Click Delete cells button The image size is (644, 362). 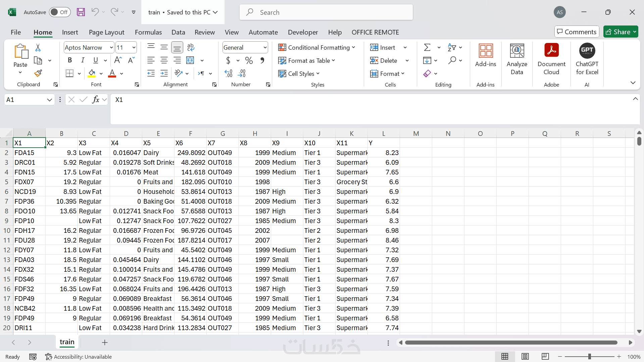[384, 60]
